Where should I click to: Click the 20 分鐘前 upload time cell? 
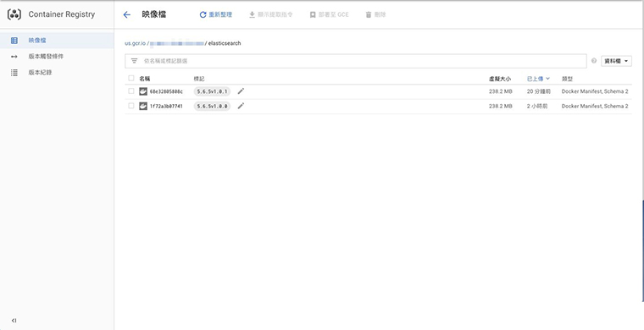539,92
